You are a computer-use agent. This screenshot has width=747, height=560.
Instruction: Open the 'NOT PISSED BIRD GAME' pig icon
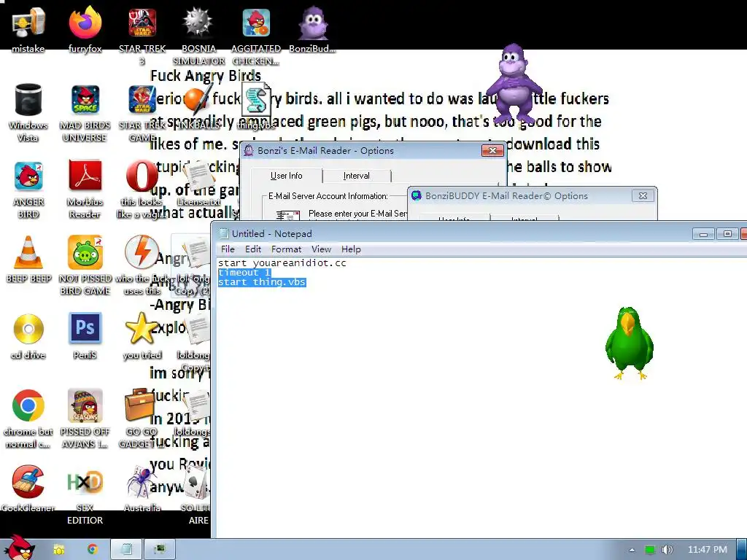tap(85, 252)
